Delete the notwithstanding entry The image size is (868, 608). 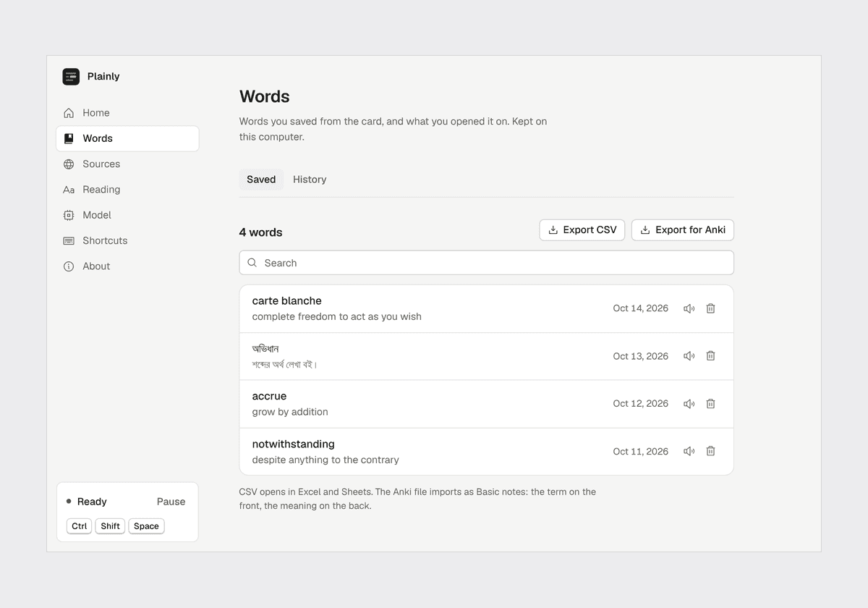(x=711, y=452)
